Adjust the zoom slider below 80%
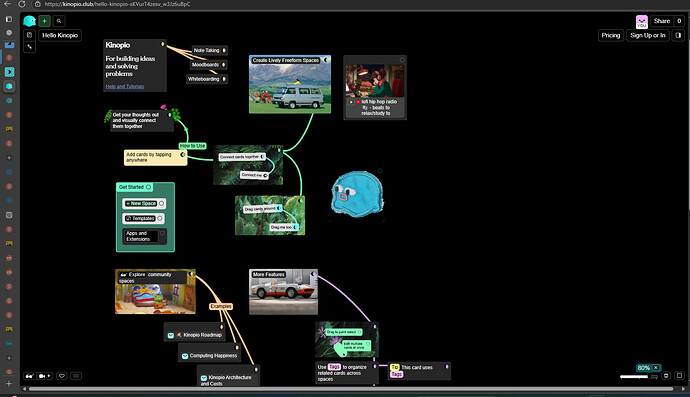 coord(639,376)
